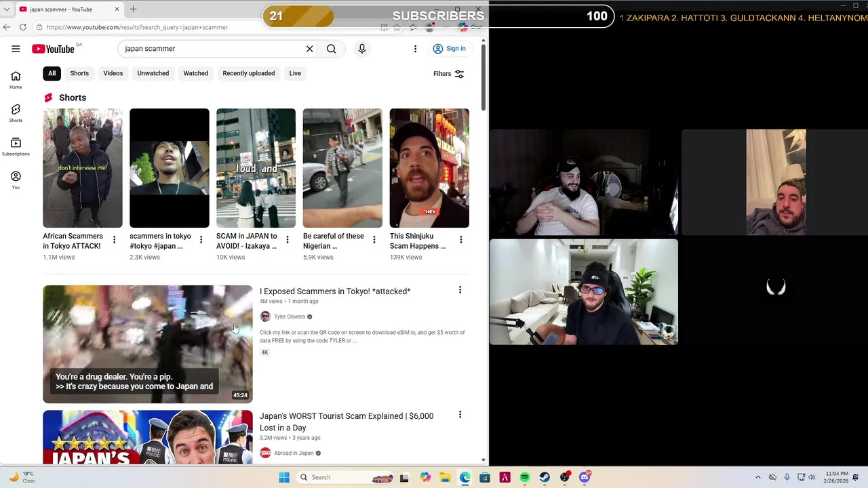
Task: Select the Recently uploaded filter chip
Action: (x=249, y=73)
